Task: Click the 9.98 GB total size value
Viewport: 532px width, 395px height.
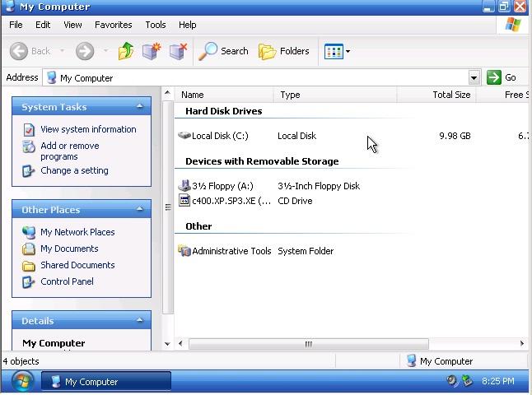Action: coord(455,136)
